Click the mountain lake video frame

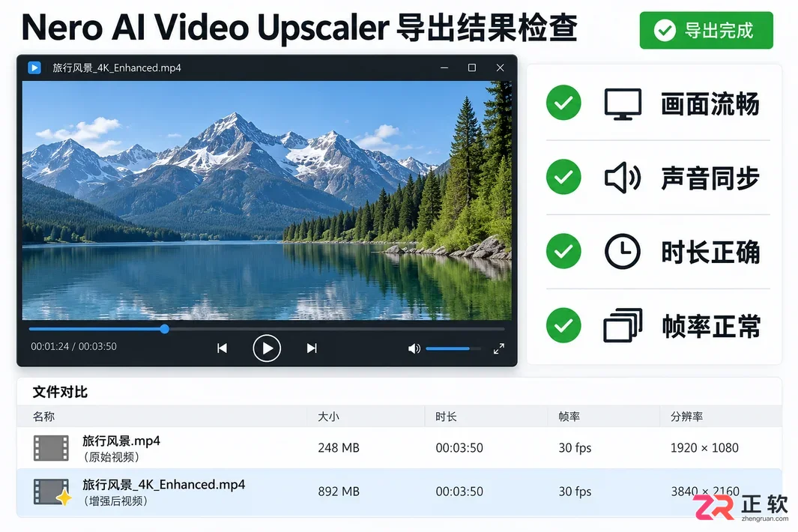coord(267,200)
